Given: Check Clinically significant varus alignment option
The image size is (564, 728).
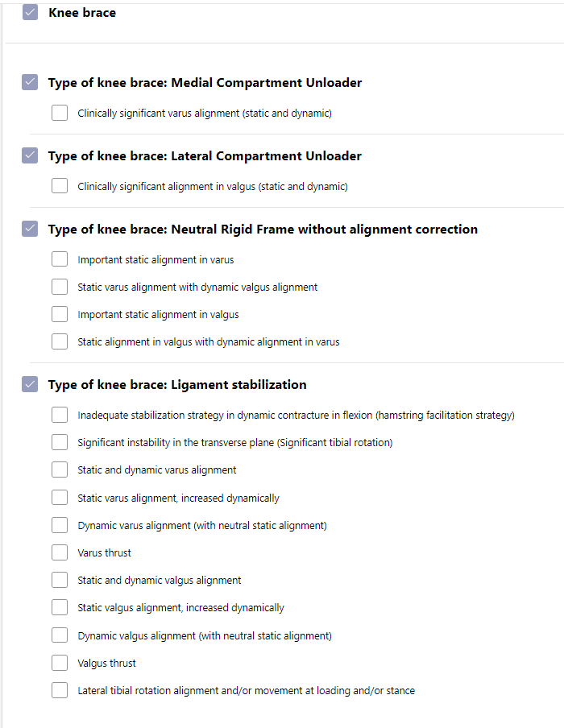Looking at the screenshot, I should point(60,113).
